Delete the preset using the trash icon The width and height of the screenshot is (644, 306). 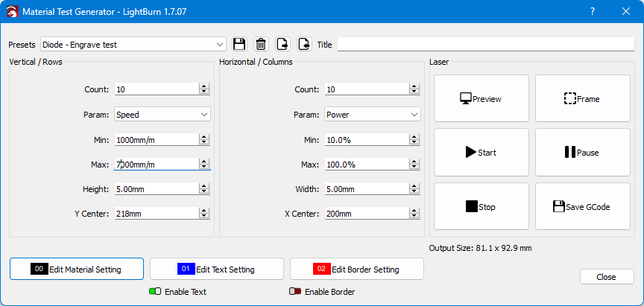click(261, 45)
